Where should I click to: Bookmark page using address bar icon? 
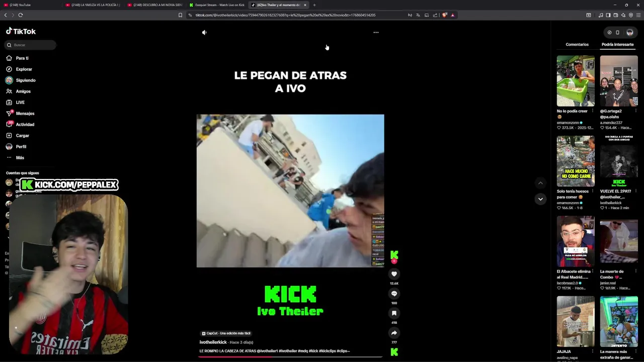180,15
